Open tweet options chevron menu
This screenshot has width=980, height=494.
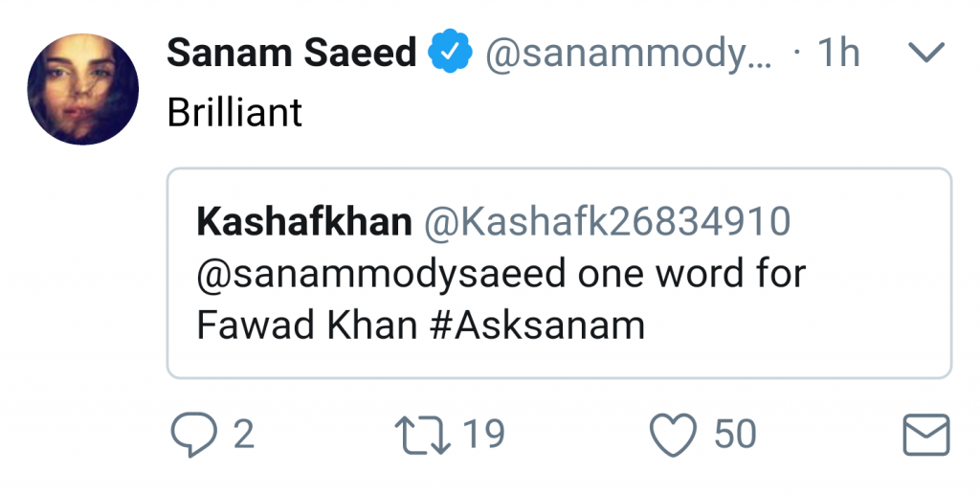coord(926,52)
